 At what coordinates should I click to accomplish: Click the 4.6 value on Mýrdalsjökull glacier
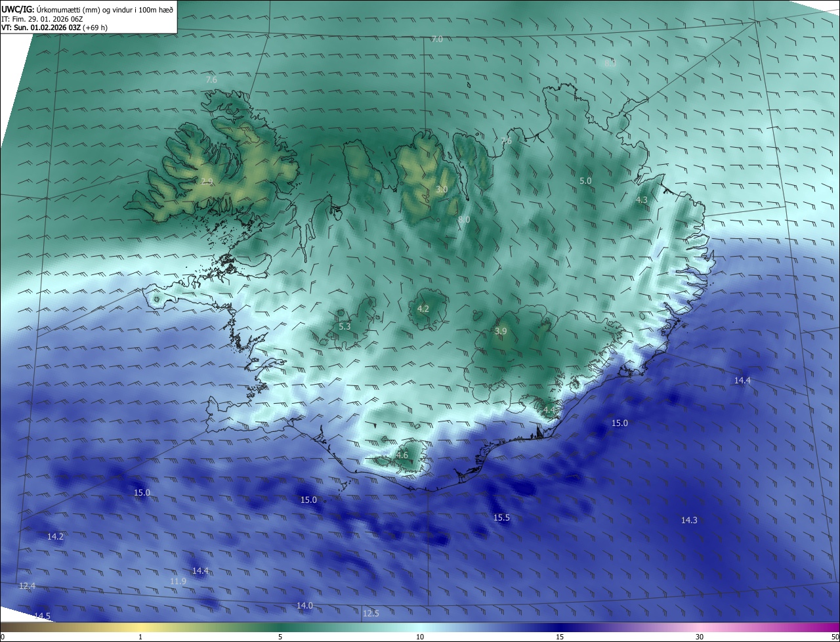click(x=402, y=455)
